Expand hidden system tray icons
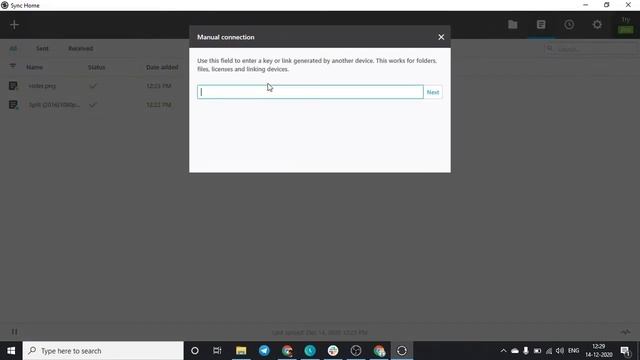This screenshot has width=640, height=360. pyautogui.click(x=503, y=351)
